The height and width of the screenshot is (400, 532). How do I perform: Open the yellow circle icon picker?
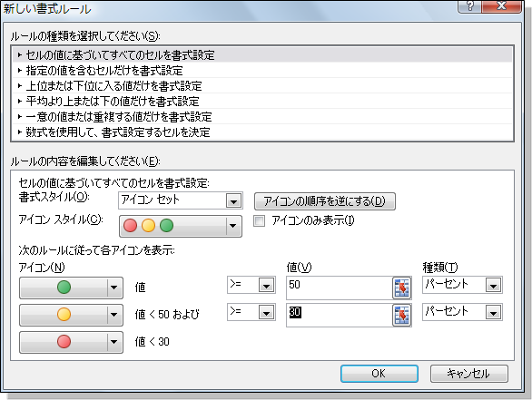pyautogui.click(x=71, y=315)
